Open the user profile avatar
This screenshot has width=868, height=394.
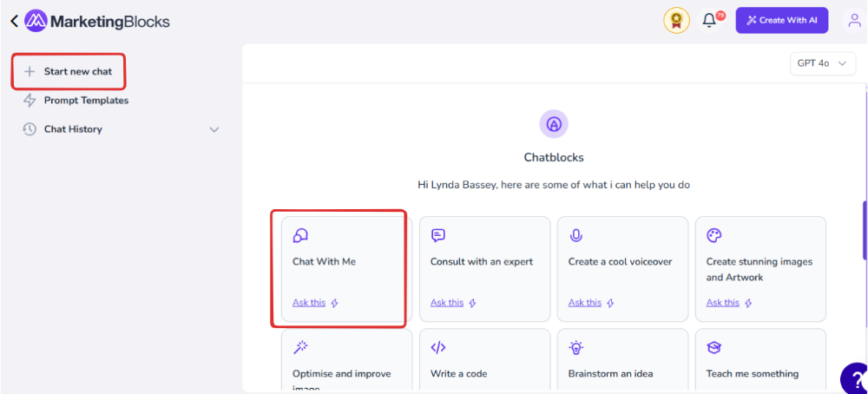pyautogui.click(x=853, y=21)
